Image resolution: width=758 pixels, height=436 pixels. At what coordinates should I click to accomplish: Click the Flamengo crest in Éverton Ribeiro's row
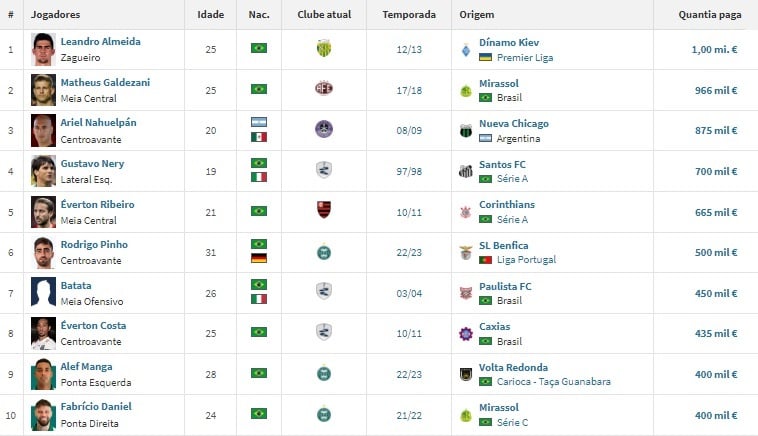(324, 210)
